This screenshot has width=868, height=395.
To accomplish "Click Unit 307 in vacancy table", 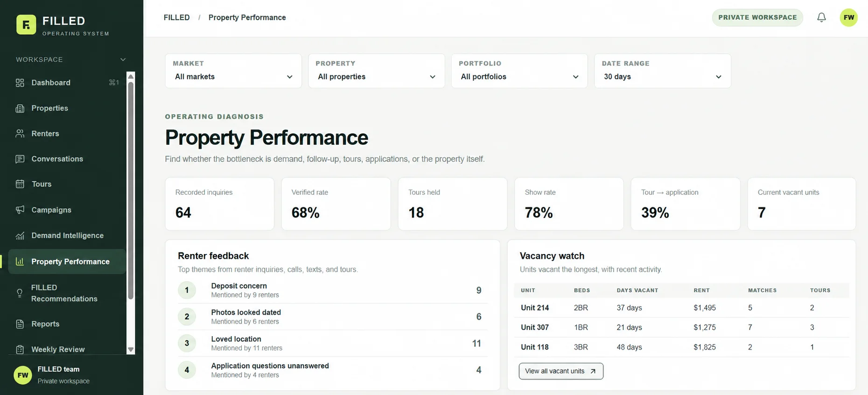I will tap(535, 327).
